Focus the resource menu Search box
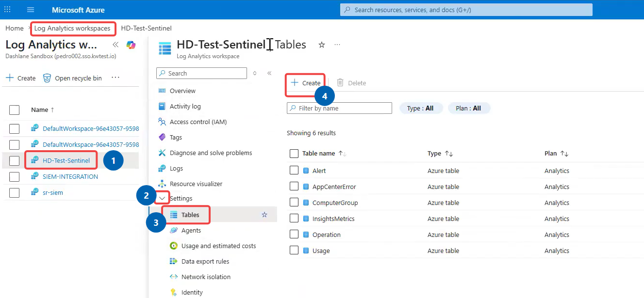The height and width of the screenshot is (298, 644). point(201,73)
